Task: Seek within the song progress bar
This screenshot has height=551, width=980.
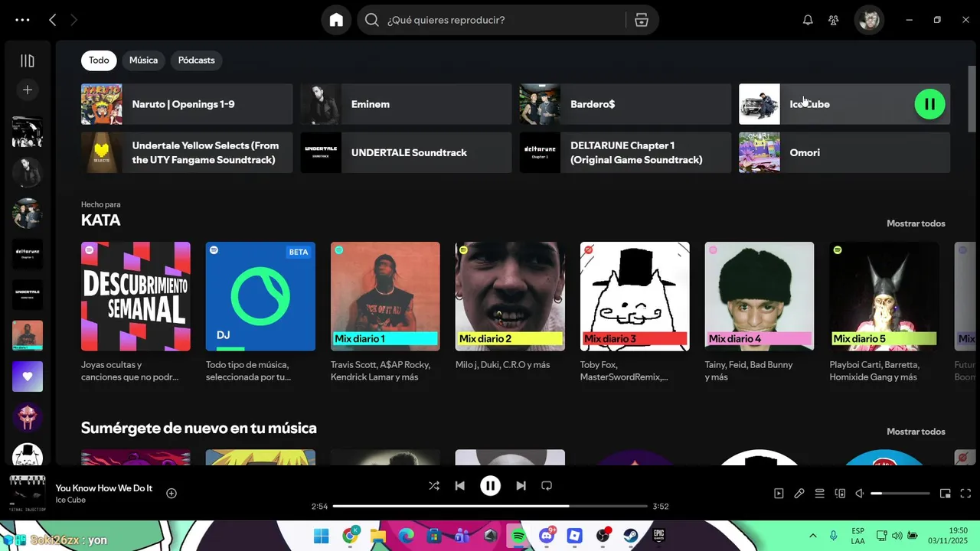Action: (490, 506)
